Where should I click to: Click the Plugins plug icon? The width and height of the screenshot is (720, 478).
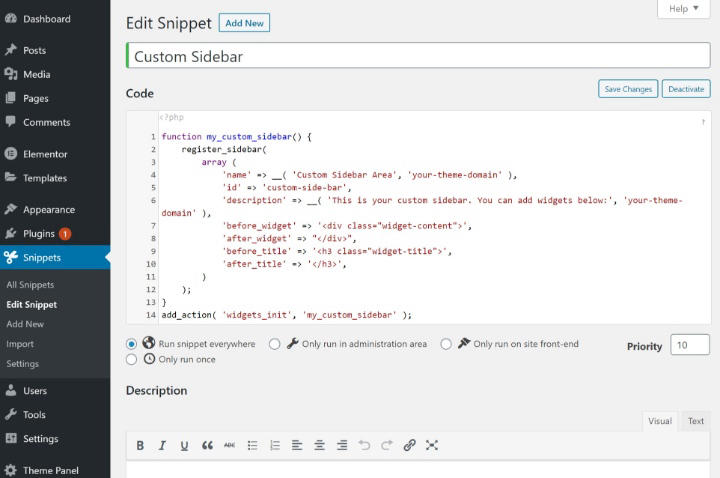tap(11, 233)
